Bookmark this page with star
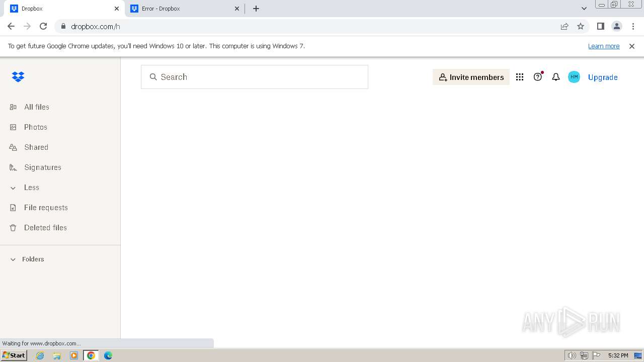 [x=581, y=26]
